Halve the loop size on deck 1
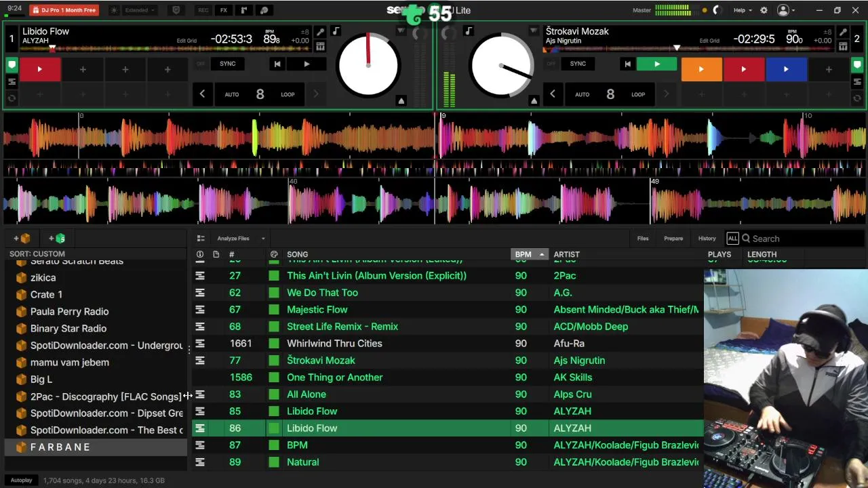Viewport: 868px width, 488px height. [202, 94]
